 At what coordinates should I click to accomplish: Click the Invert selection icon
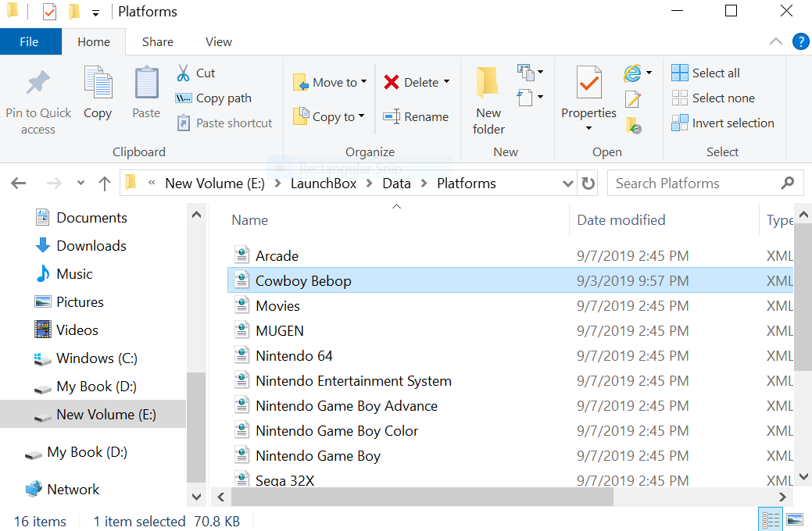679,123
